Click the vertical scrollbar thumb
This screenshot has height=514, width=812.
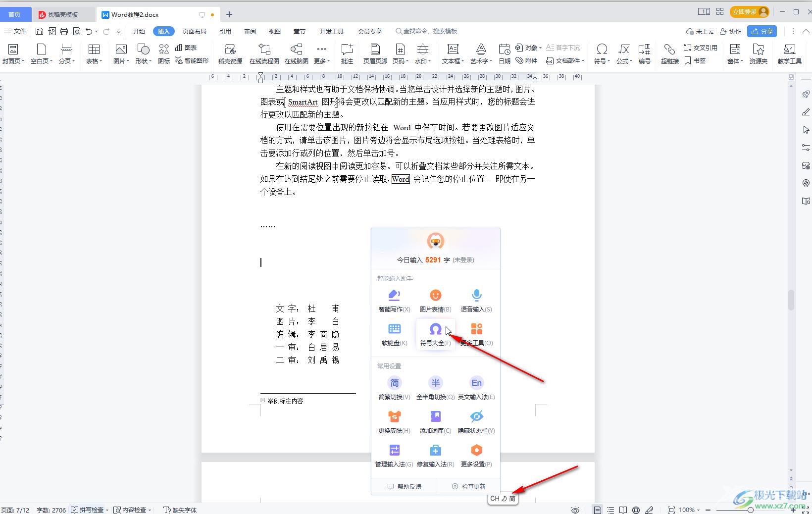(x=791, y=300)
